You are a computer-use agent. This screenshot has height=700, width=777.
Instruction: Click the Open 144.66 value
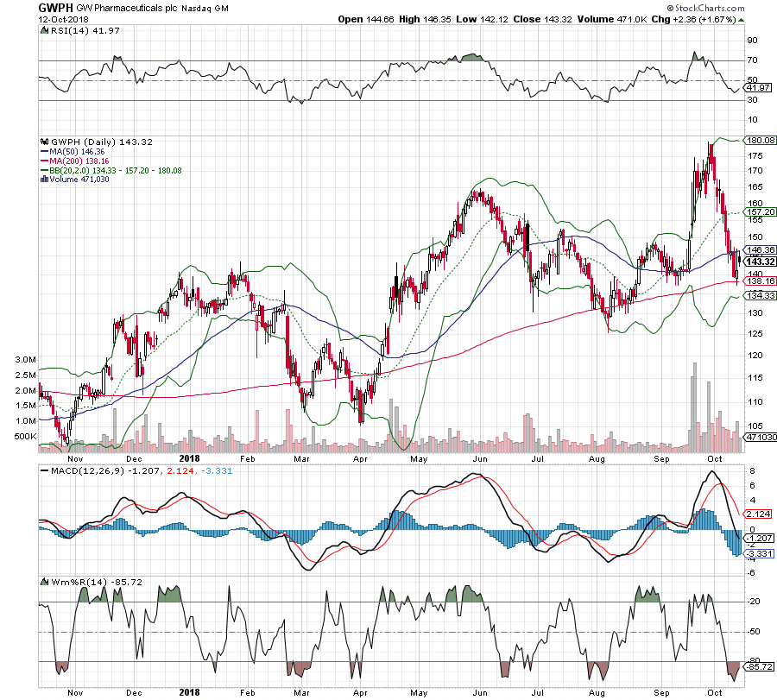(x=366, y=19)
